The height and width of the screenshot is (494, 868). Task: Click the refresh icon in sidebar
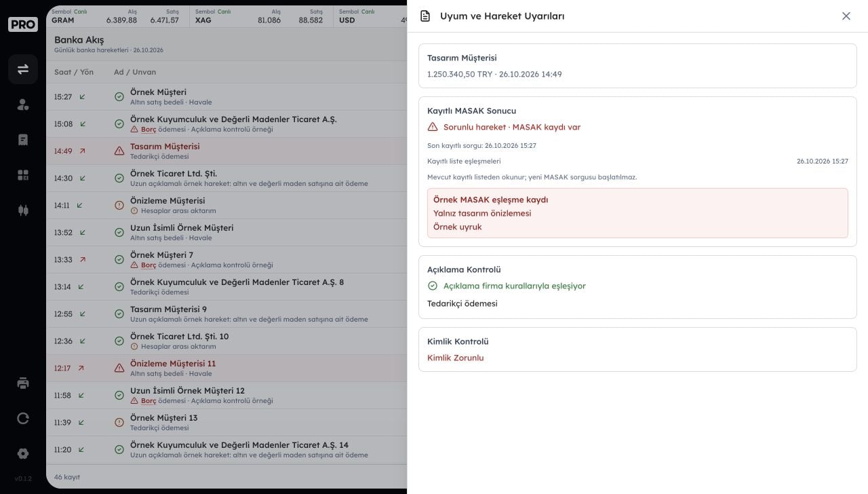pyautogui.click(x=23, y=418)
